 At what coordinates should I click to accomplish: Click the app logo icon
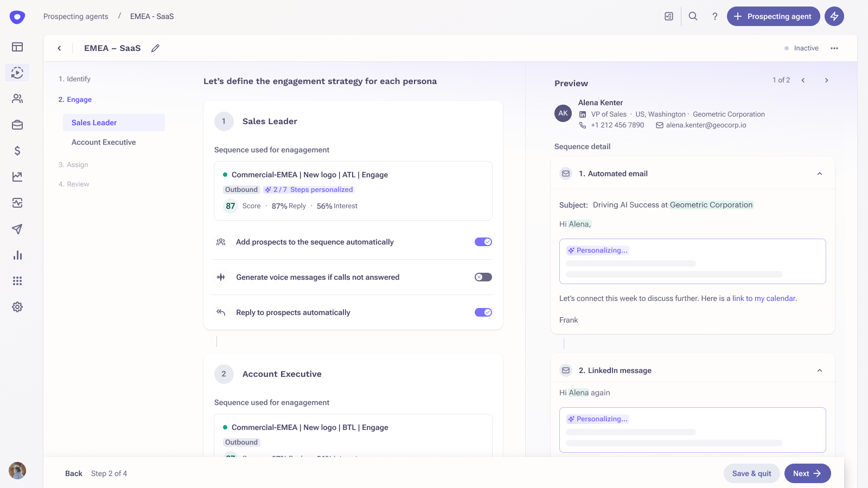[x=17, y=17]
